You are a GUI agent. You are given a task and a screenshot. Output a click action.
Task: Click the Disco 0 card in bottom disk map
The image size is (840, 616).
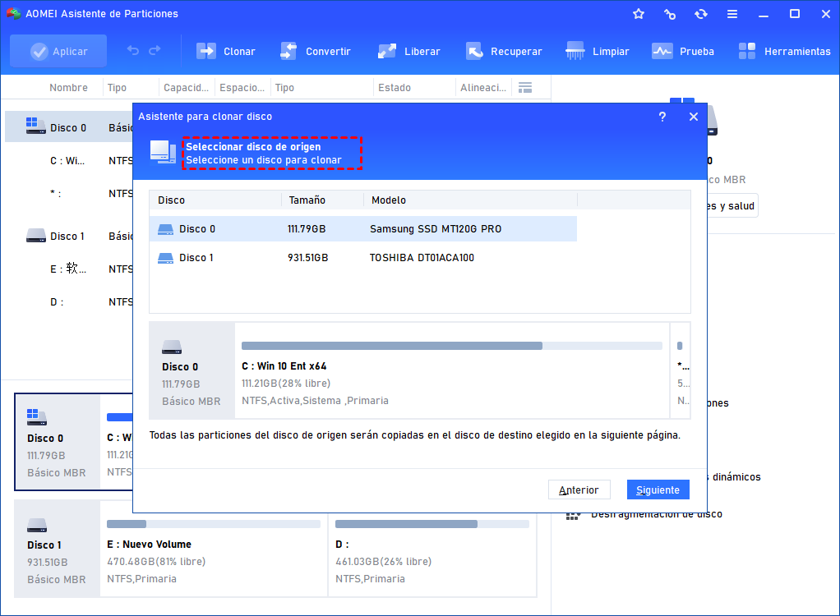pyautogui.click(x=57, y=442)
